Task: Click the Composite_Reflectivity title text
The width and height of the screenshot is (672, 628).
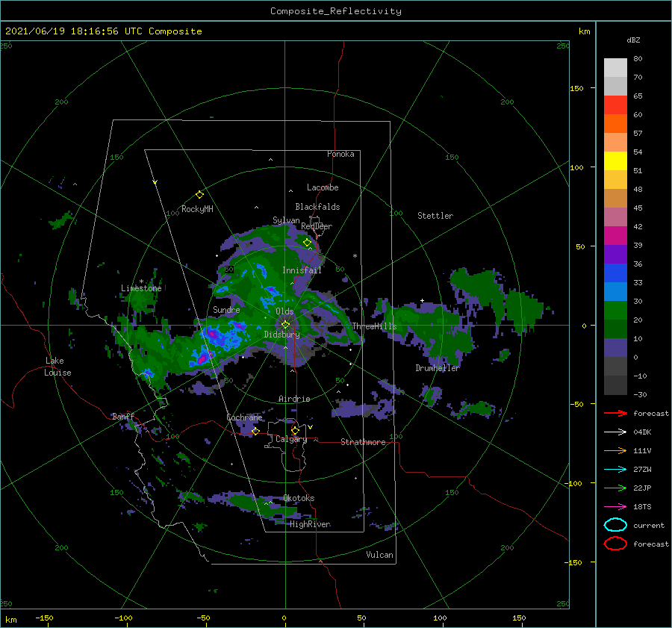Action: point(336,11)
